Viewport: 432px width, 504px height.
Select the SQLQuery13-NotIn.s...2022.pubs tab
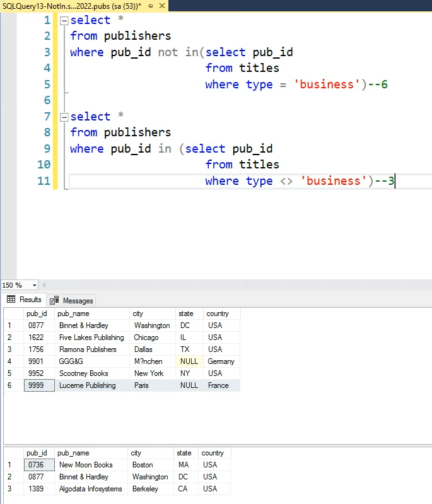(x=72, y=6)
